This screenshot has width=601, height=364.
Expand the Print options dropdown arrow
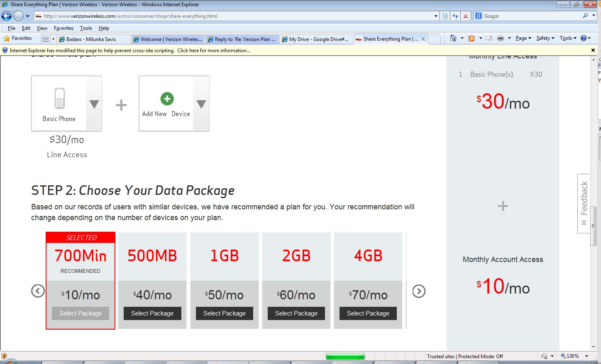coord(509,38)
